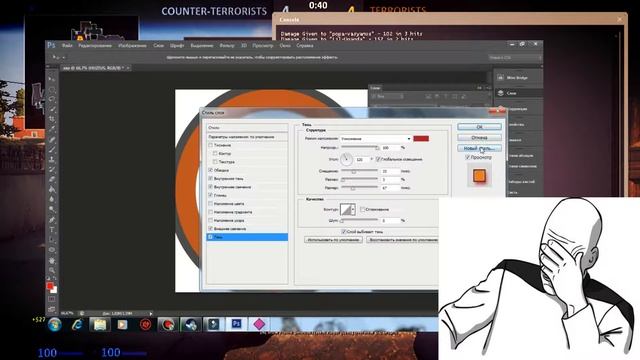
Task: Click the Шум (Noise) slider
Action: [360, 220]
